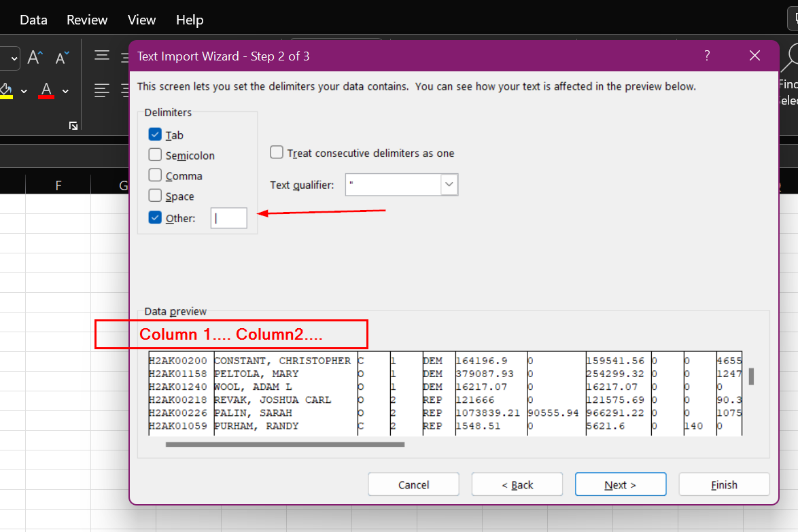Click Finish to complete import
Screen dimensions: 798x532
click(x=724, y=484)
